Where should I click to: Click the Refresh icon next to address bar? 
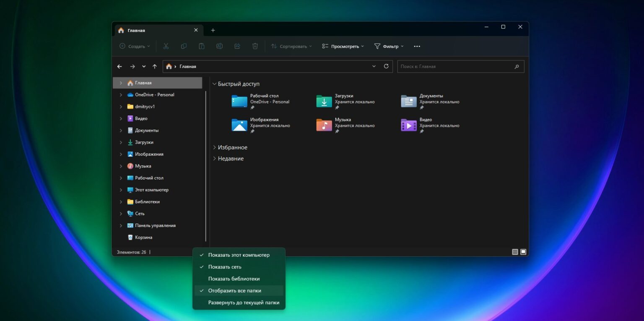(x=386, y=66)
